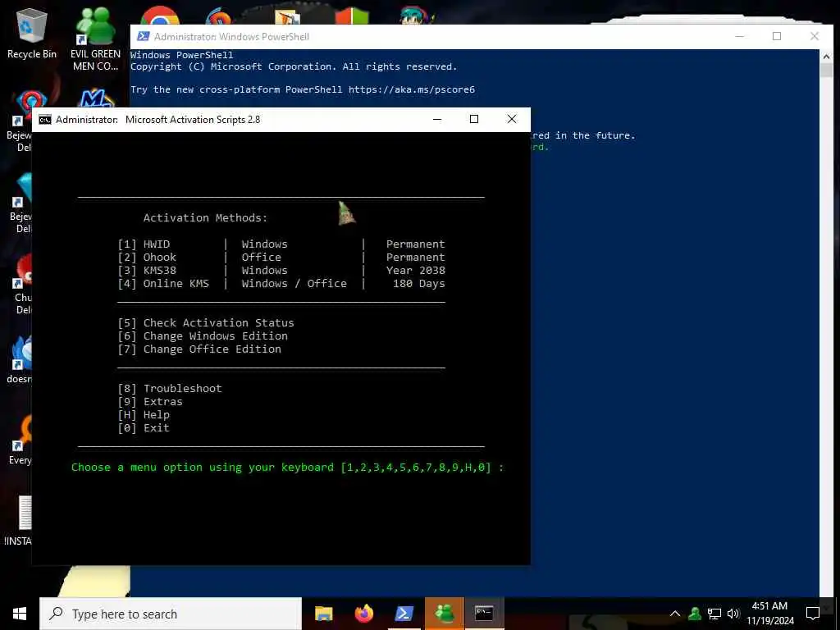
Task: Click the PowerShell icon in the PowerShell title bar
Action: point(143,36)
